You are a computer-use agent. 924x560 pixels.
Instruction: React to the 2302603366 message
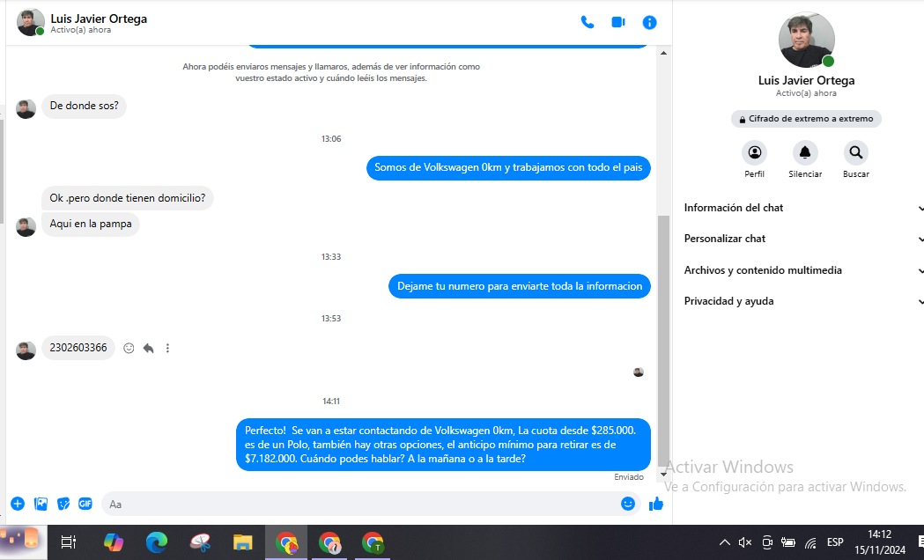point(129,348)
